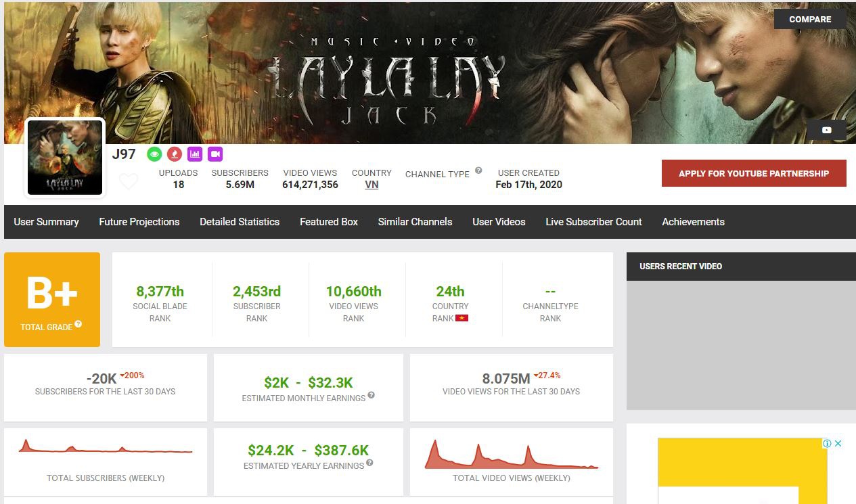
Task: Click the 200% subscriber change indicator
Action: point(132,375)
